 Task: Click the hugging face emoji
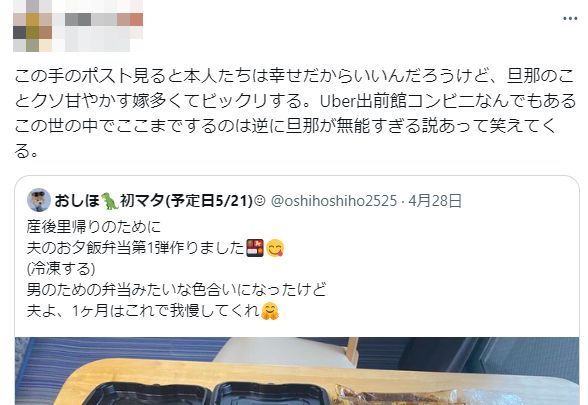point(270,311)
